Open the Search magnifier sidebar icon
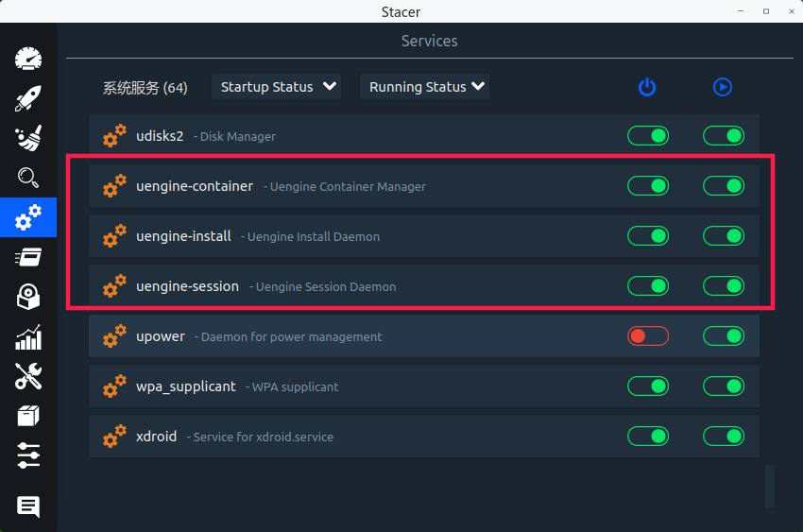This screenshot has width=803, height=532. (x=28, y=178)
